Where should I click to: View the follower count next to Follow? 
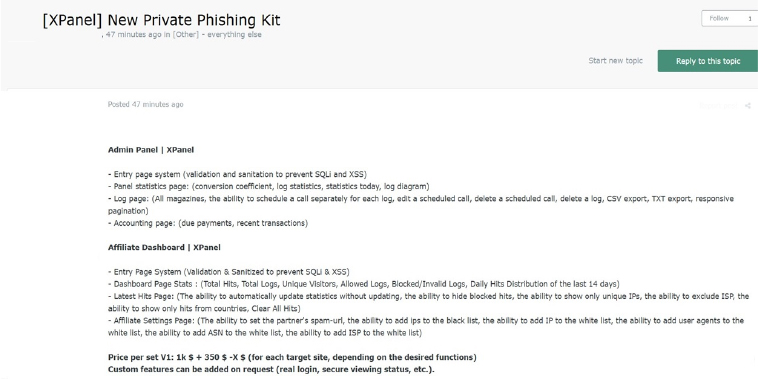pos(750,18)
